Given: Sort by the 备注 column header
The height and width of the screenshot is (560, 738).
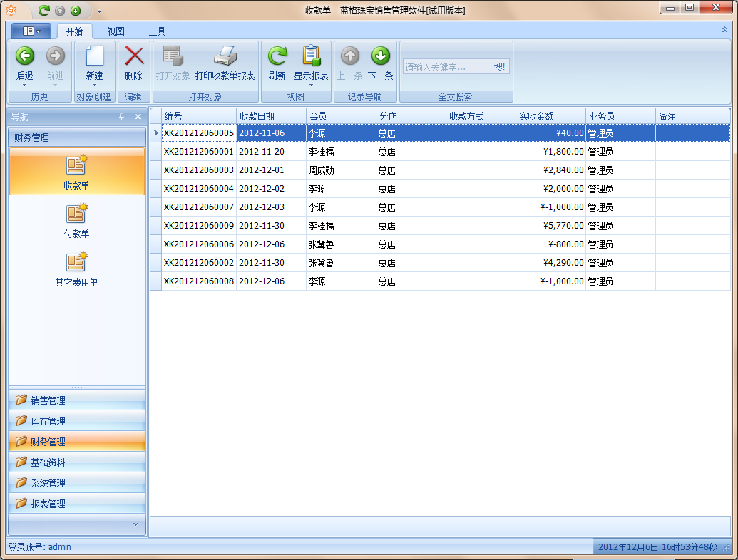Looking at the screenshot, I should coord(693,116).
